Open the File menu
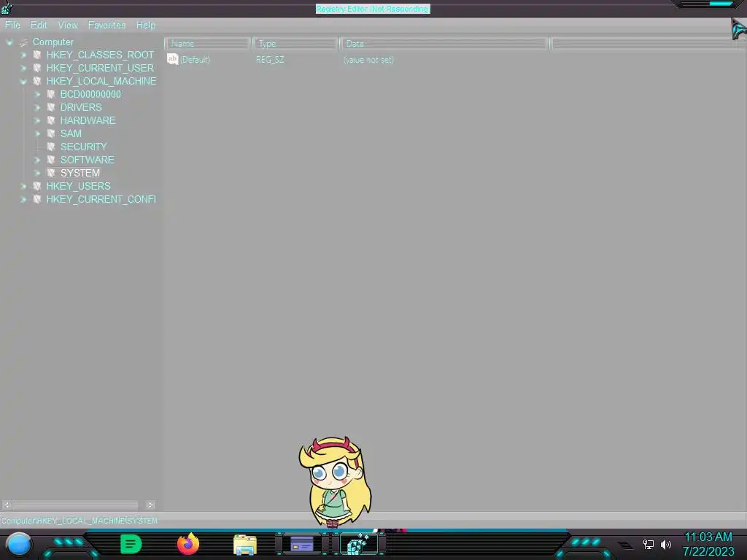This screenshot has height=560, width=747. click(12, 26)
